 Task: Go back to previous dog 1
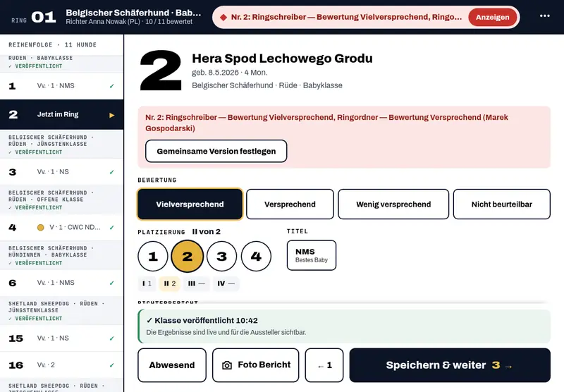pyautogui.click(x=324, y=365)
